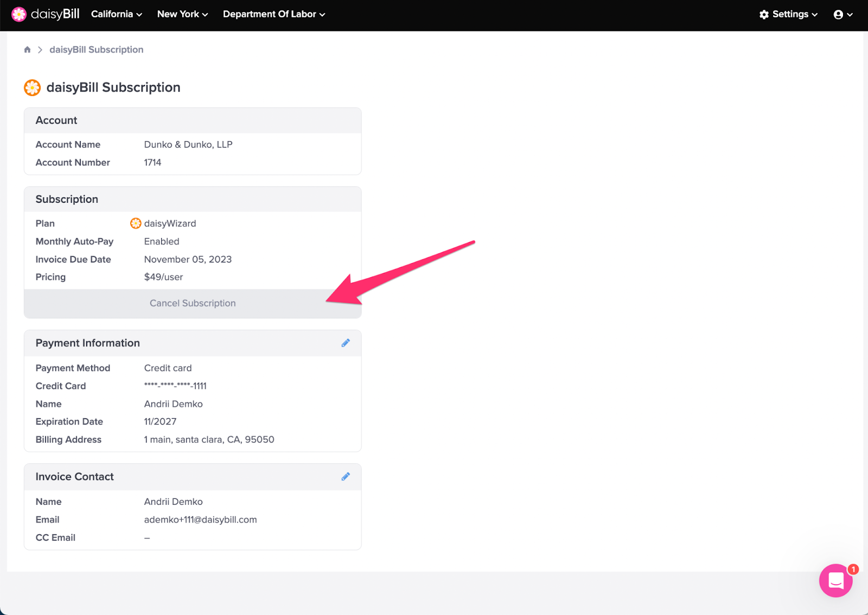
Task: Click the orange daisy icon beside page title
Action: coord(33,87)
